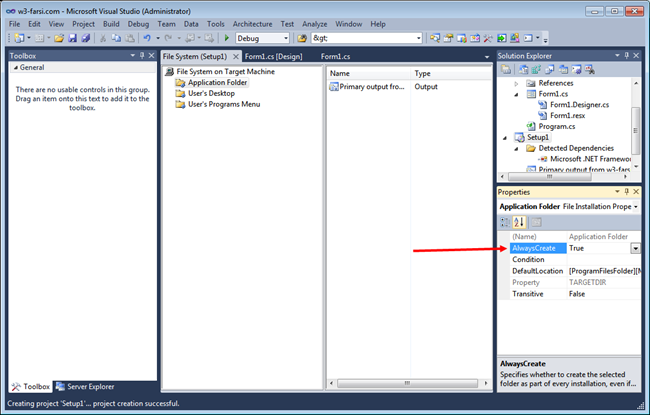Viewport: 650px width, 415px height.
Task: Click the Command Window toolbar icon
Action: [528, 38]
